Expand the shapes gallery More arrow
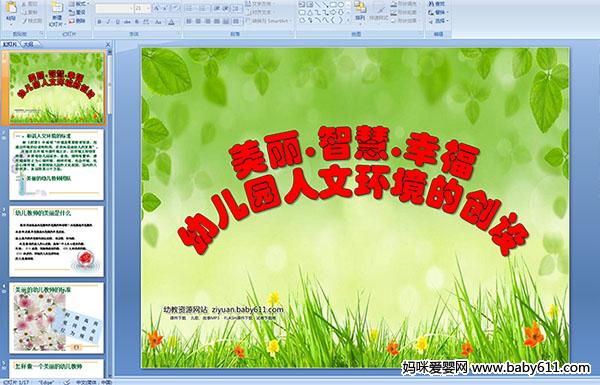This screenshot has height=385, width=600. [x=348, y=20]
